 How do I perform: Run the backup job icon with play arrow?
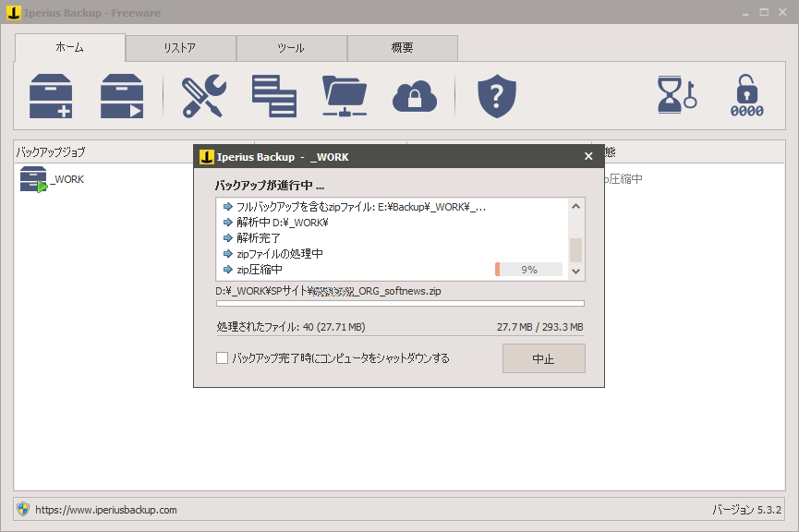(122, 96)
